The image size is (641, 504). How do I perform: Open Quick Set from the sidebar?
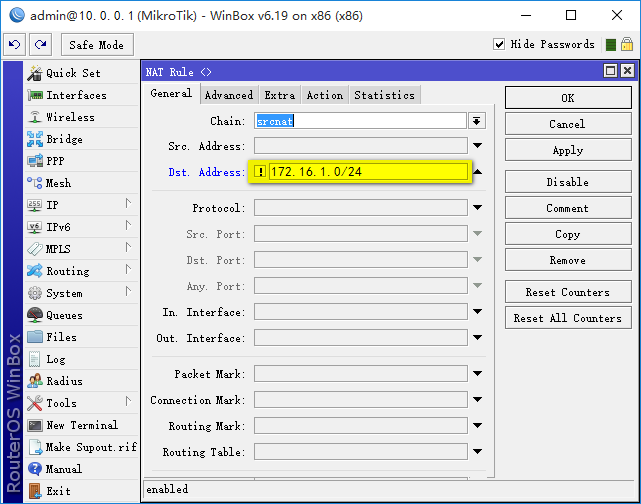click(x=72, y=73)
